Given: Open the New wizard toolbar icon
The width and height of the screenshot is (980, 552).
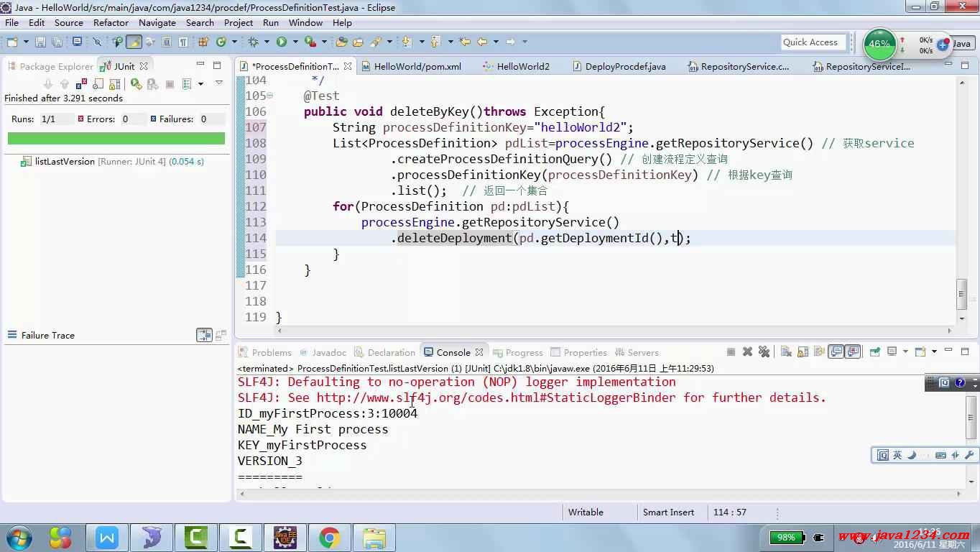Looking at the screenshot, I should [12, 42].
